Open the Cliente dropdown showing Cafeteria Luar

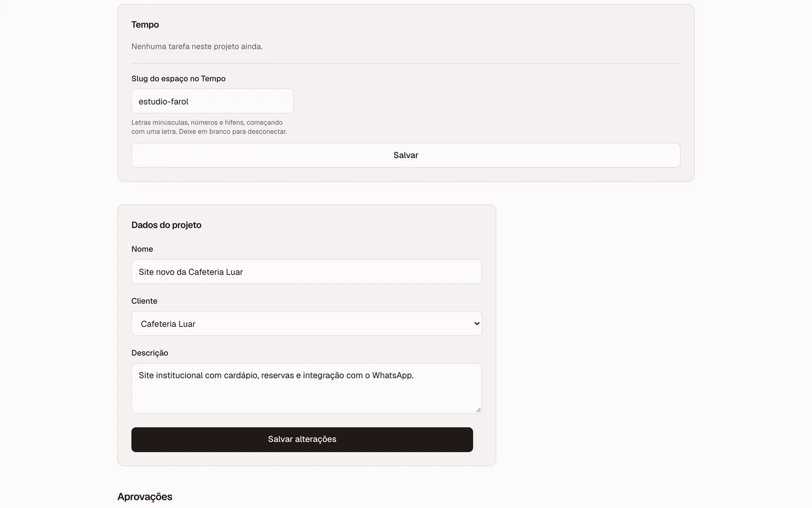pos(306,324)
